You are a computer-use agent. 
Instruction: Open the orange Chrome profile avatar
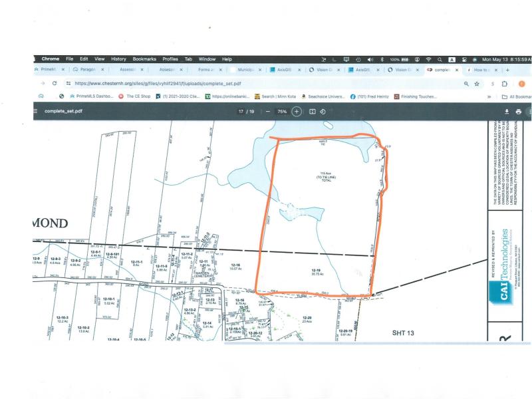click(522, 84)
